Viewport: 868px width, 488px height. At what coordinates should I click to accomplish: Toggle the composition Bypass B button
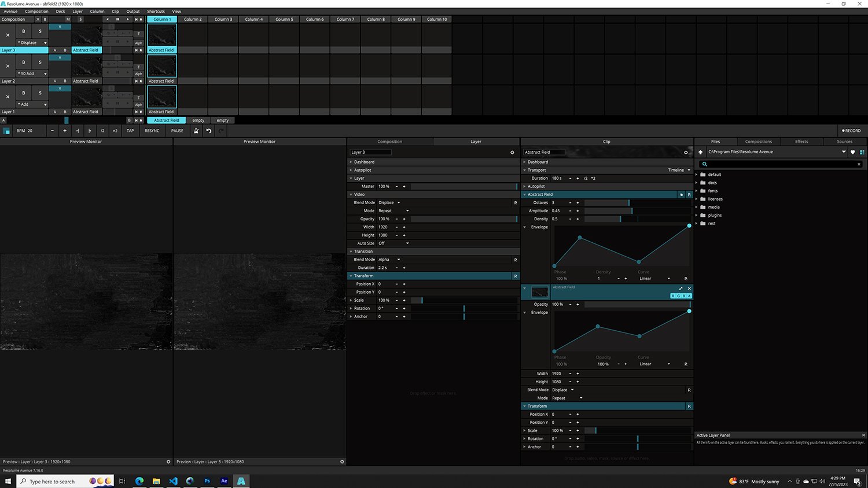click(x=45, y=19)
